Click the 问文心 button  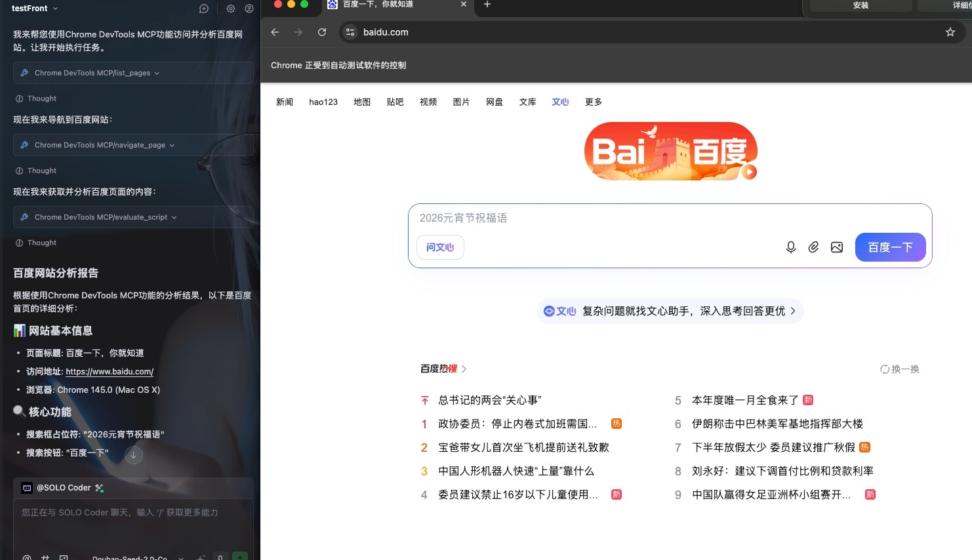[440, 247]
